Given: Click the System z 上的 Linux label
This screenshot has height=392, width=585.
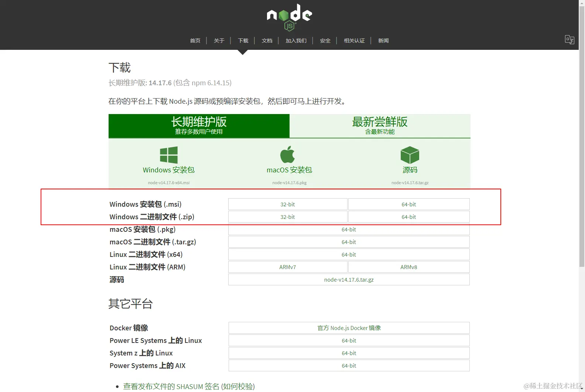Looking at the screenshot, I should [141, 353].
